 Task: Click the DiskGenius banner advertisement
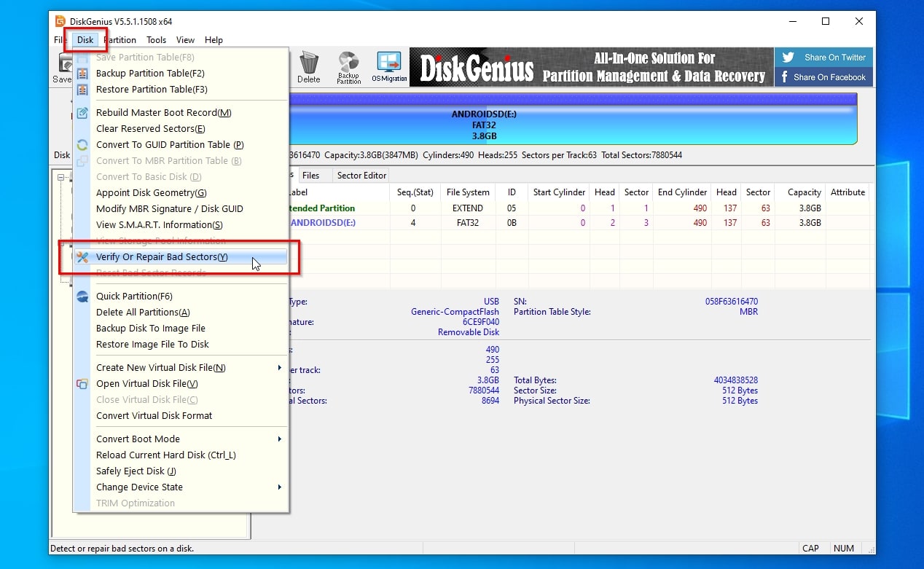coord(591,67)
